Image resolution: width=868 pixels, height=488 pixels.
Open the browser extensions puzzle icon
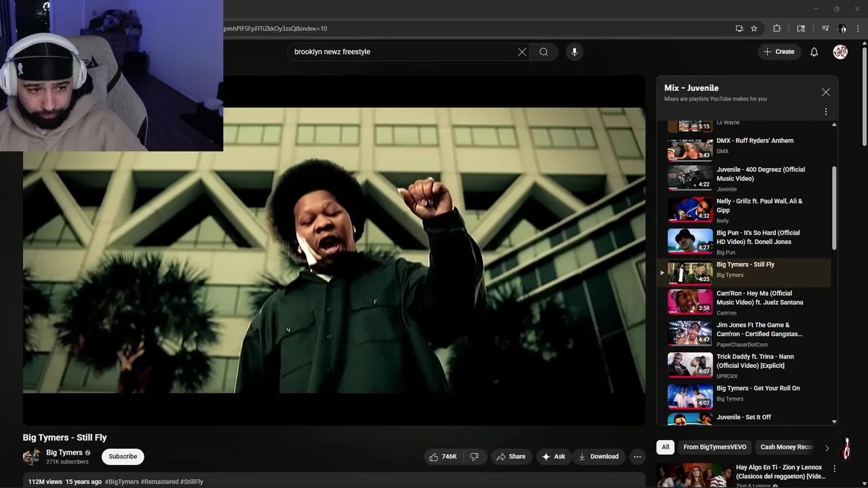point(777,28)
